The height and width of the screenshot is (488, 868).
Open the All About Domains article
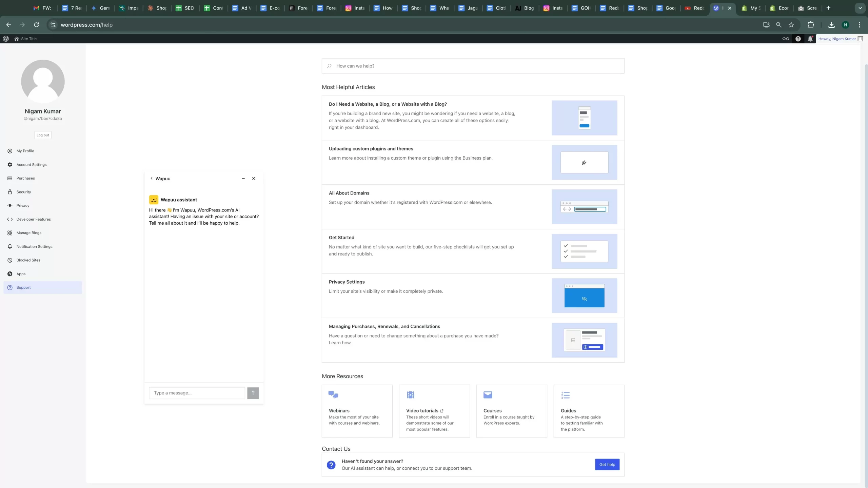[x=473, y=207]
